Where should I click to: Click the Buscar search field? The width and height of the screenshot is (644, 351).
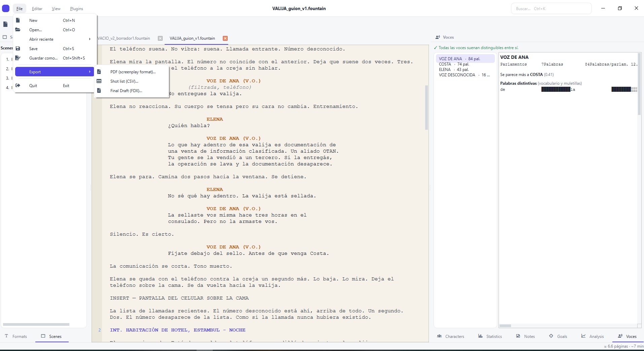551,8
